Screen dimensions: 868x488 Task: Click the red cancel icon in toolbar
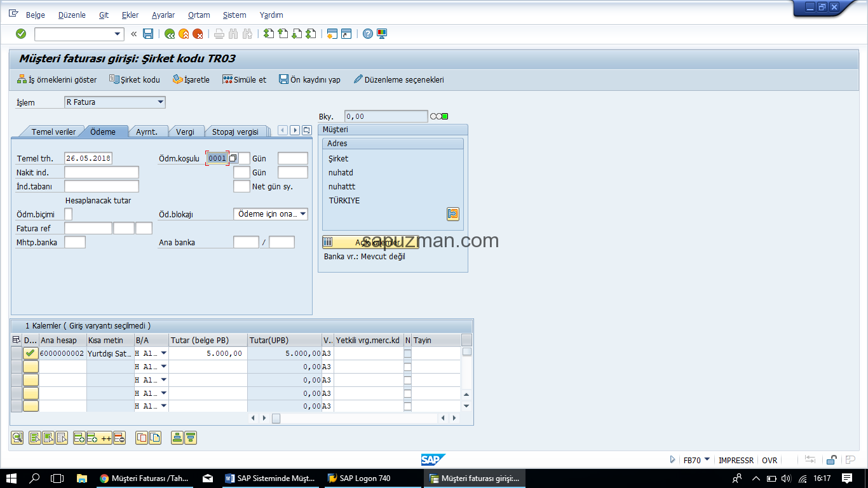pyautogui.click(x=198, y=34)
